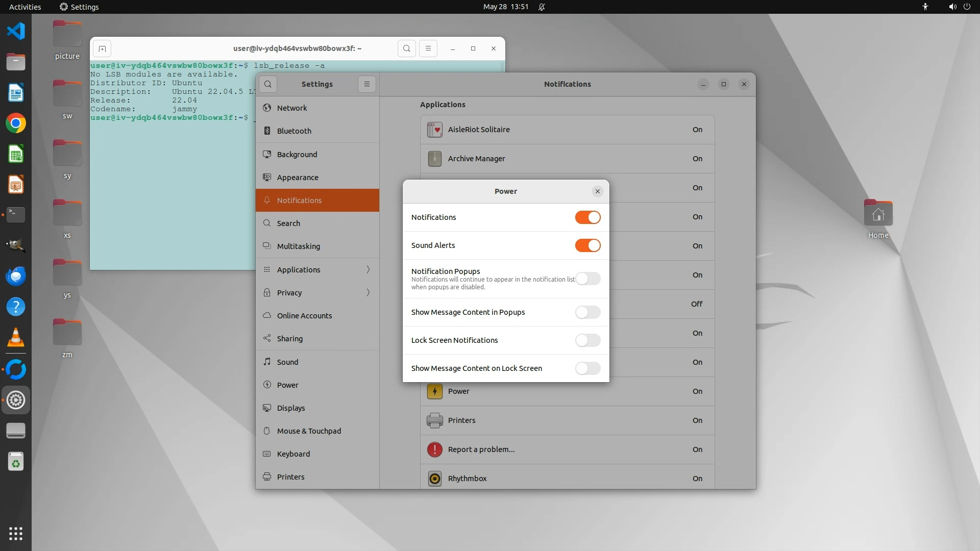Expand the Privacy sidebar chevron
This screenshot has width=980, height=551.
[368, 292]
